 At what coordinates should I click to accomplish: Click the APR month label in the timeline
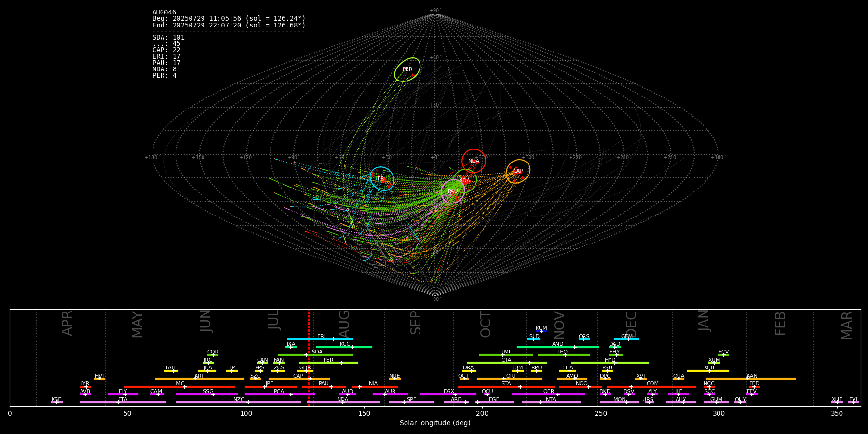[x=67, y=323]
